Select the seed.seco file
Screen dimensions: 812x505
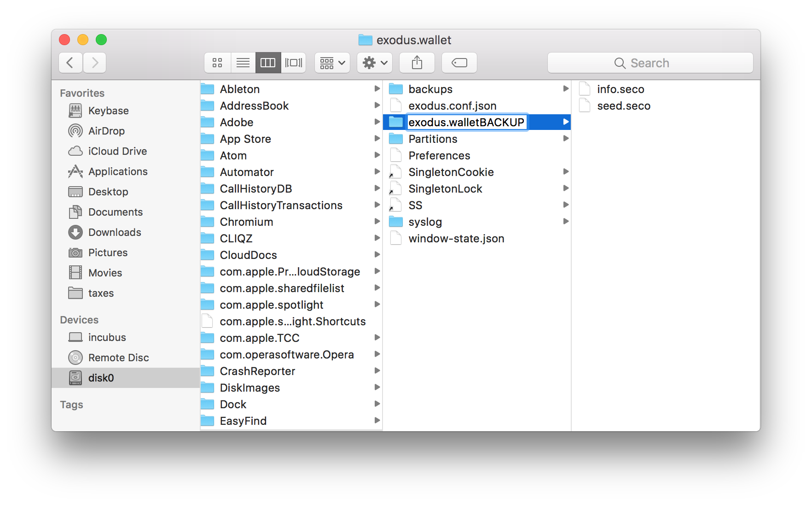tap(666, 106)
